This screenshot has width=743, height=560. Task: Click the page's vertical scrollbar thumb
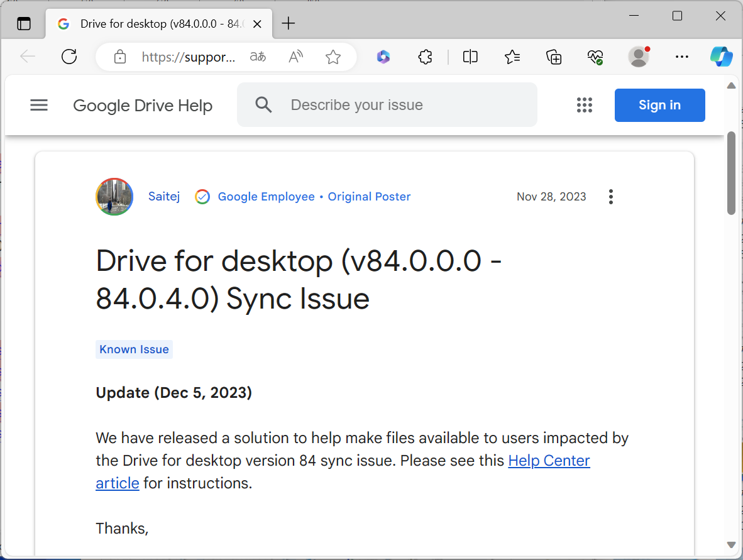[x=731, y=173]
